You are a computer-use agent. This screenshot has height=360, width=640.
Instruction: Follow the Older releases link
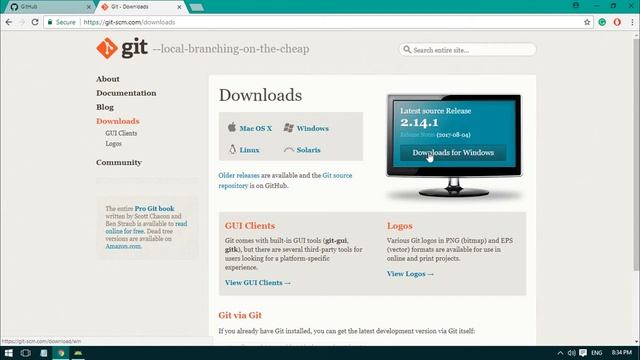click(x=239, y=176)
